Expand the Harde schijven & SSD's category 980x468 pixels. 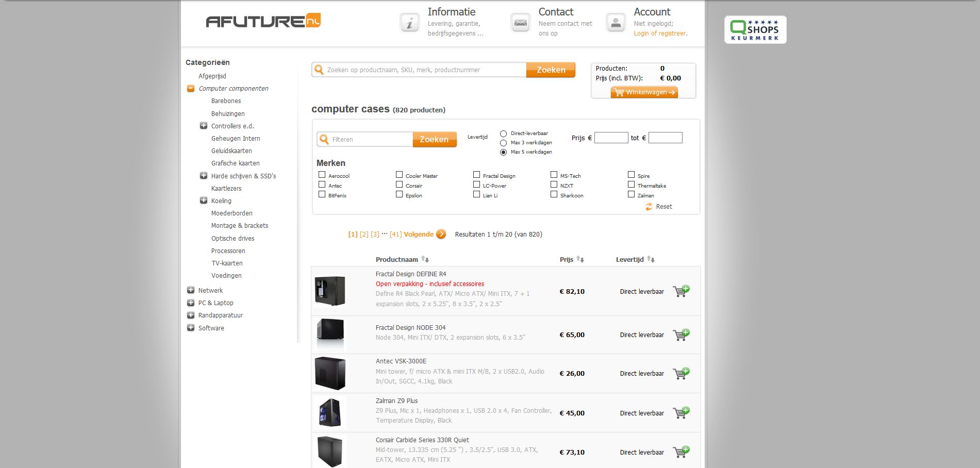click(x=204, y=176)
